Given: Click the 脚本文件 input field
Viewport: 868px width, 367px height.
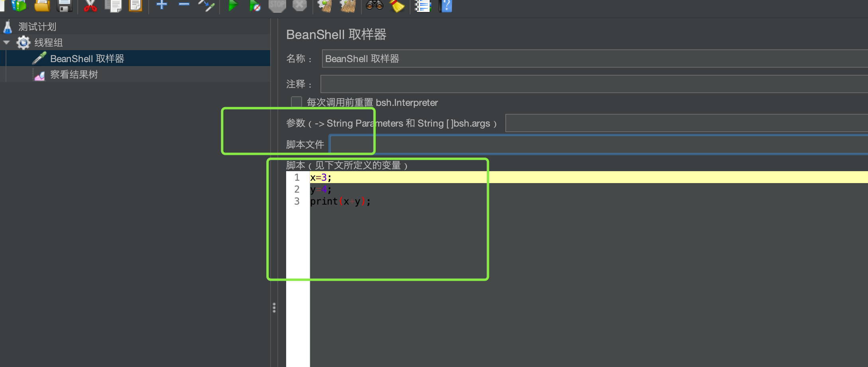Looking at the screenshot, I should coord(599,144).
